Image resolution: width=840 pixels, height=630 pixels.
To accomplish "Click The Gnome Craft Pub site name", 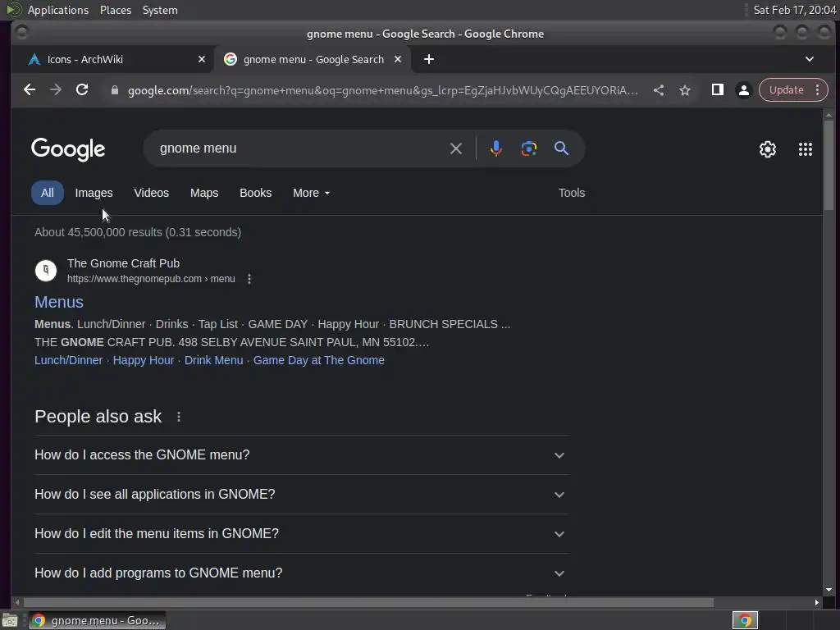I will coord(123,263).
